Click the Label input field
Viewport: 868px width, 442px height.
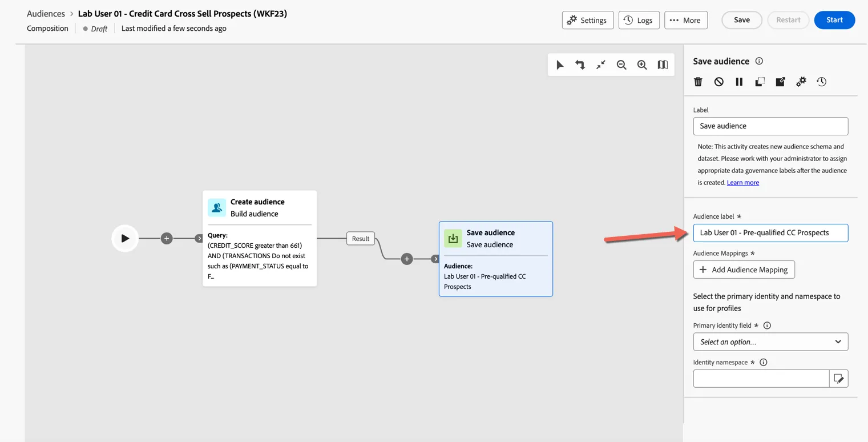pos(770,126)
